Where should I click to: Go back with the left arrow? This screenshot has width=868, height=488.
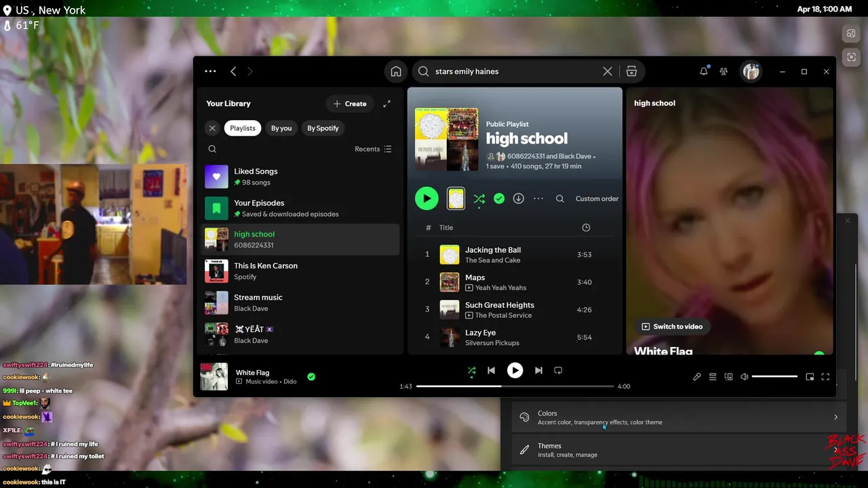[233, 71]
